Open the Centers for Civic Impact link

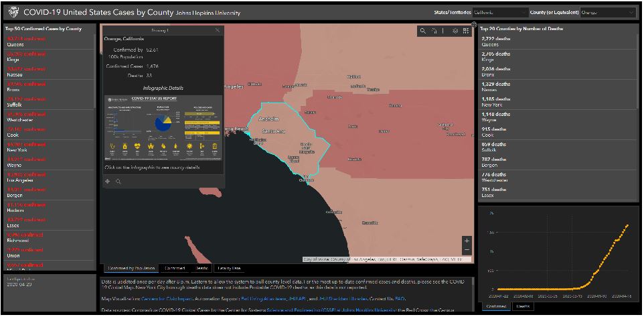point(165,298)
